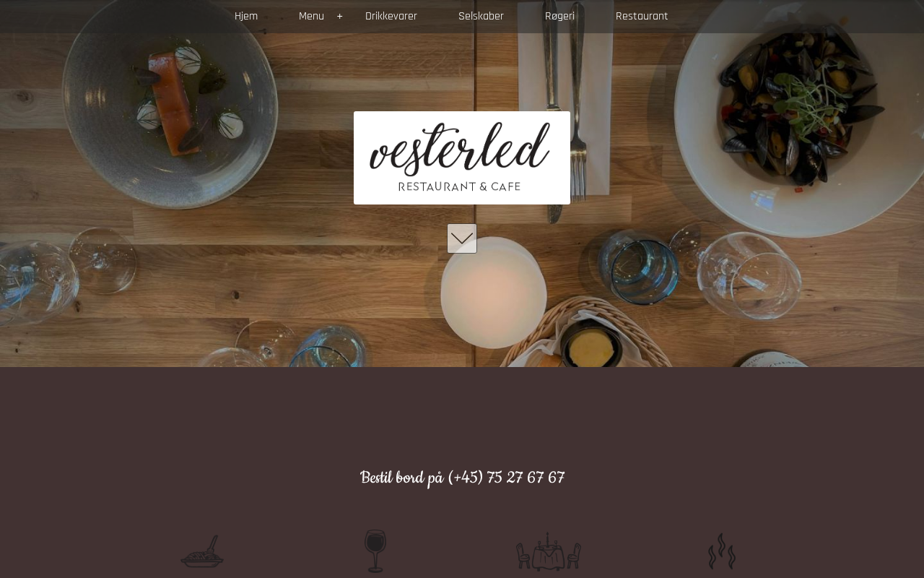The image size is (924, 578).
Task: Open the Menu navigation item
Action: click(x=311, y=17)
